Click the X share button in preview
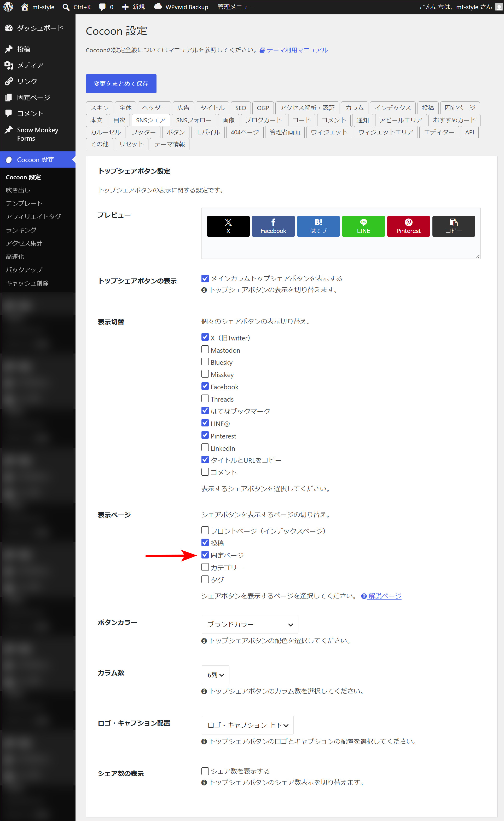Screen dimensions: 504x821 tap(228, 226)
